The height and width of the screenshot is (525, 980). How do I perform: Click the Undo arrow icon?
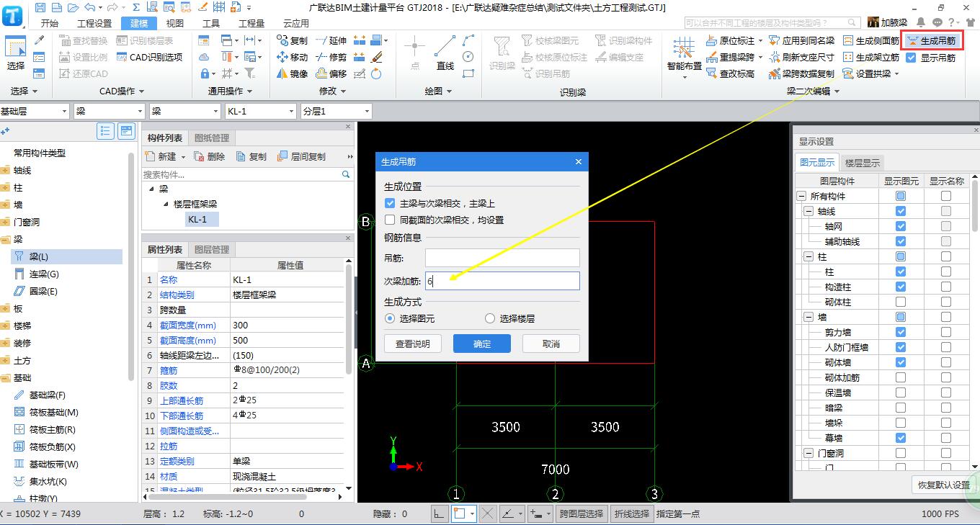[x=89, y=8]
